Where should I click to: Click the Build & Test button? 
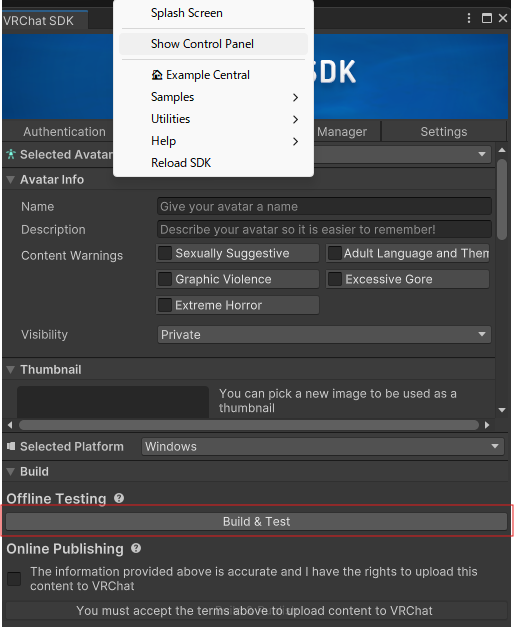(256, 521)
